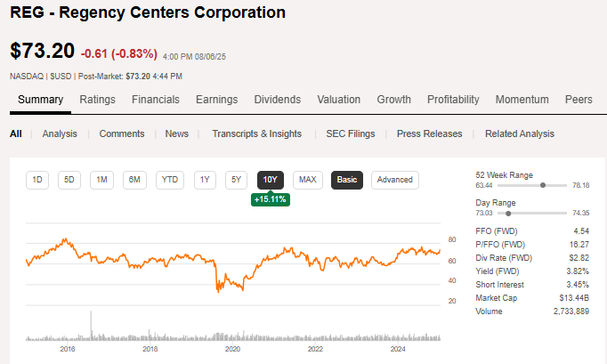
Task: View the Peers tab
Action: (579, 100)
